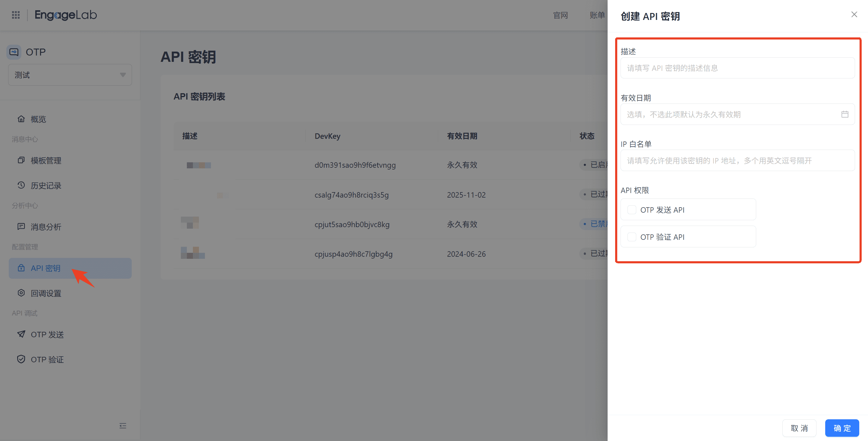
Task: Open the app grid launcher icon
Action: (x=16, y=15)
